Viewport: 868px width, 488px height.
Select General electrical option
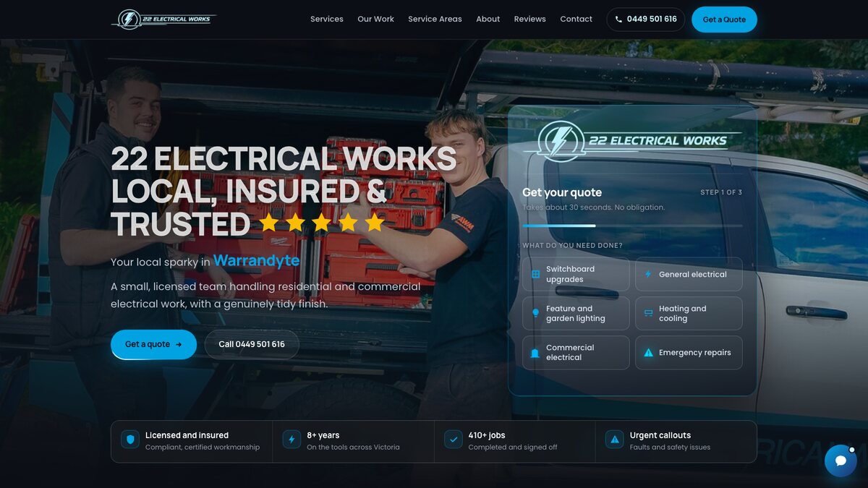[689, 274]
